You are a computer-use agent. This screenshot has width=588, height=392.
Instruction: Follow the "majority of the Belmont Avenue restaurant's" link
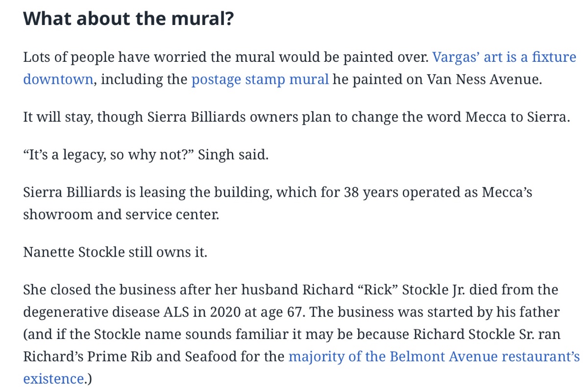(434, 356)
